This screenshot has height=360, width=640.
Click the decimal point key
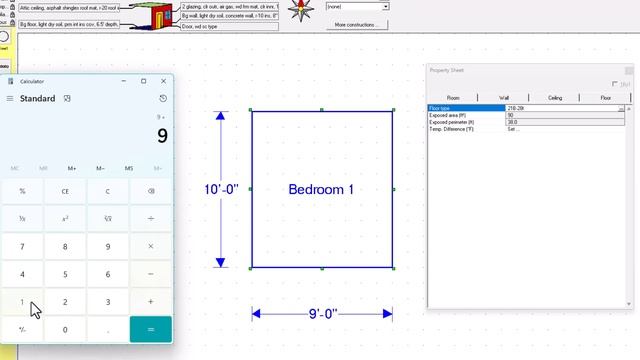click(108, 329)
